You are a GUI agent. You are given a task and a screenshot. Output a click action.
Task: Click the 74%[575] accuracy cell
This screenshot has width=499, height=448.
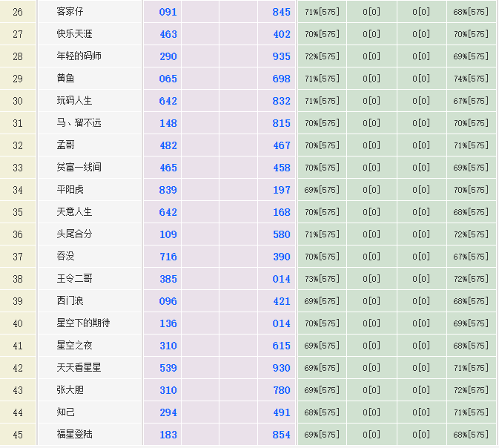coord(471,79)
